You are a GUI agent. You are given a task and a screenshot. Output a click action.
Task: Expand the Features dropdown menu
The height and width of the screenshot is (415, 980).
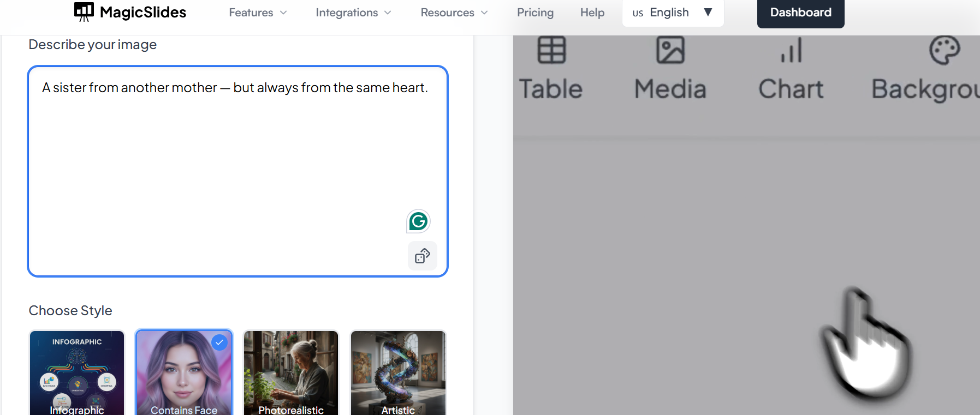pos(258,13)
